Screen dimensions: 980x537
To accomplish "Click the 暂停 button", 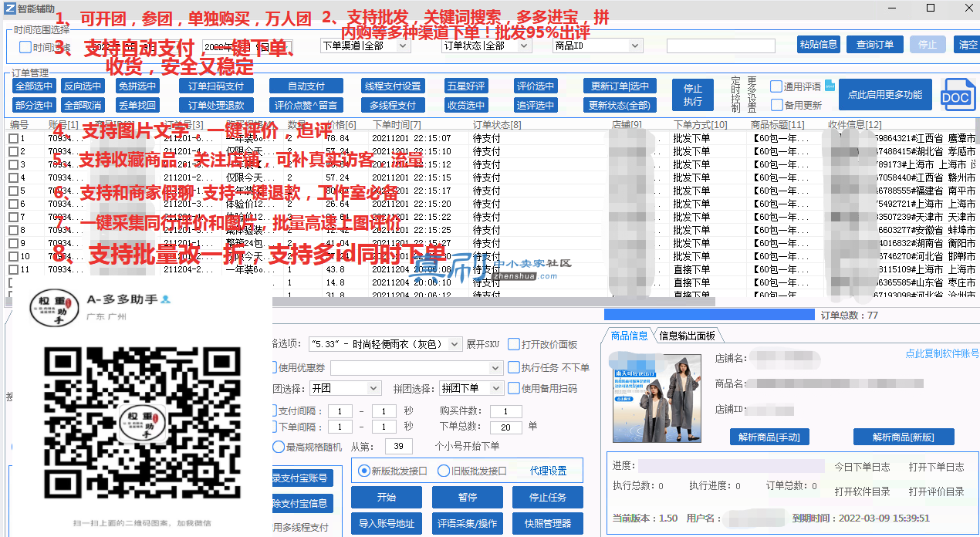I will [x=468, y=497].
